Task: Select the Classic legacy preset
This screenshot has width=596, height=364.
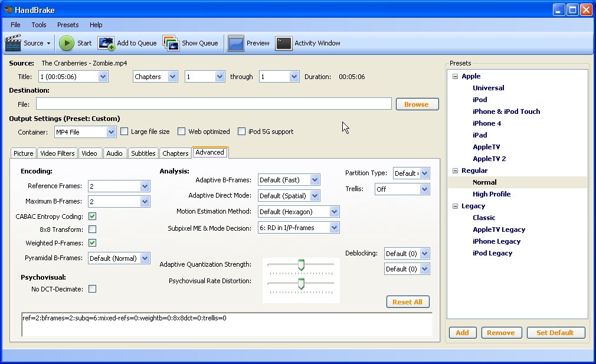Action: (484, 218)
